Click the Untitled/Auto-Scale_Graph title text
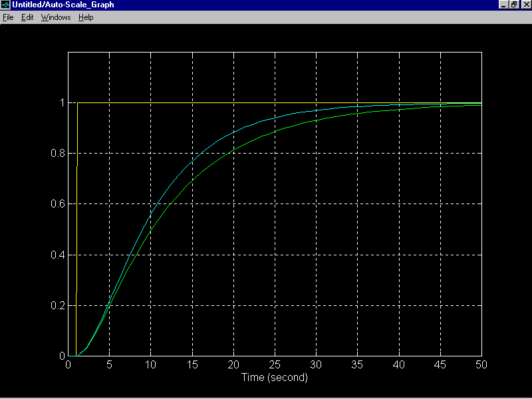The height and width of the screenshot is (399, 532). pos(63,5)
